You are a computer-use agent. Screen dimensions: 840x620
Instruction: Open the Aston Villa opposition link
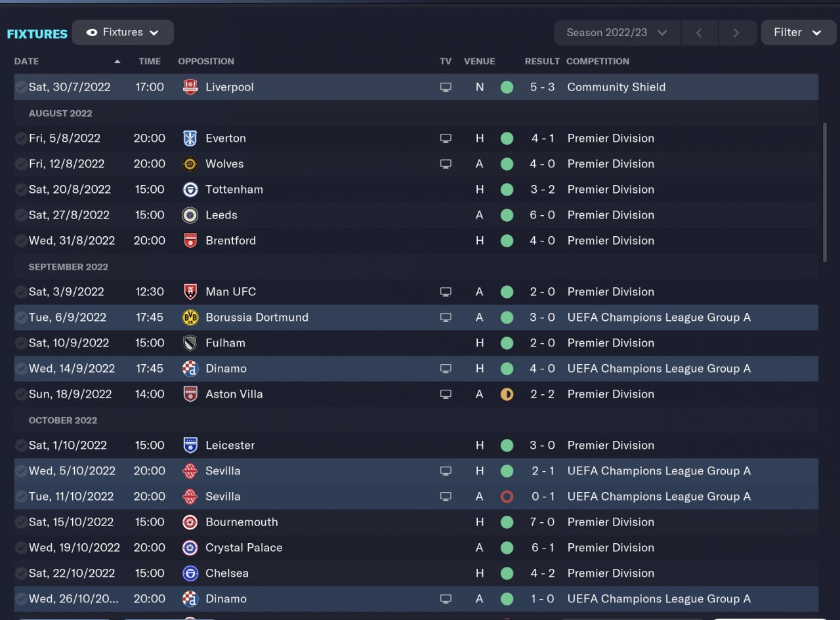(x=234, y=394)
